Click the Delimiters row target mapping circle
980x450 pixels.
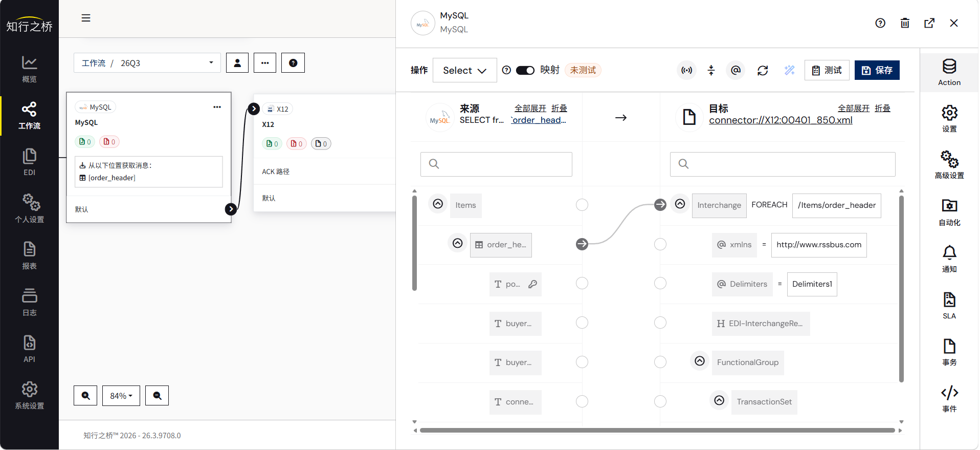click(660, 283)
